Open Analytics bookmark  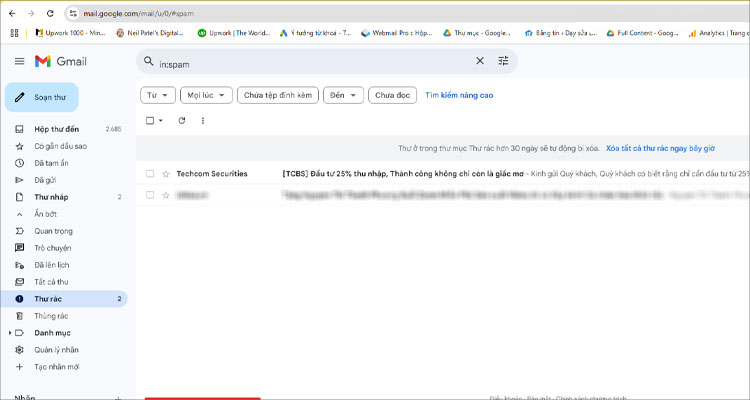click(717, 33)
